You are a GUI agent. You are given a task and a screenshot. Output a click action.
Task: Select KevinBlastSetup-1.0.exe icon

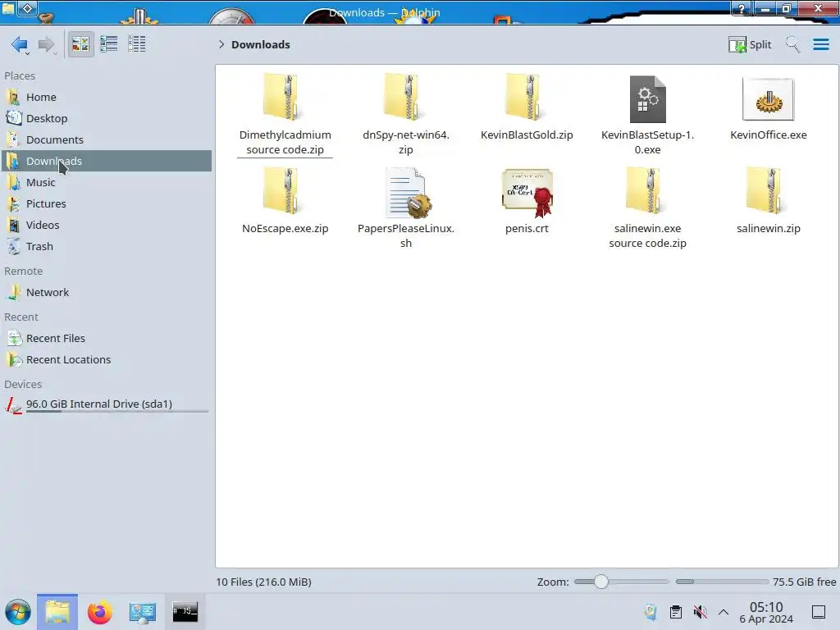point(648,99)
